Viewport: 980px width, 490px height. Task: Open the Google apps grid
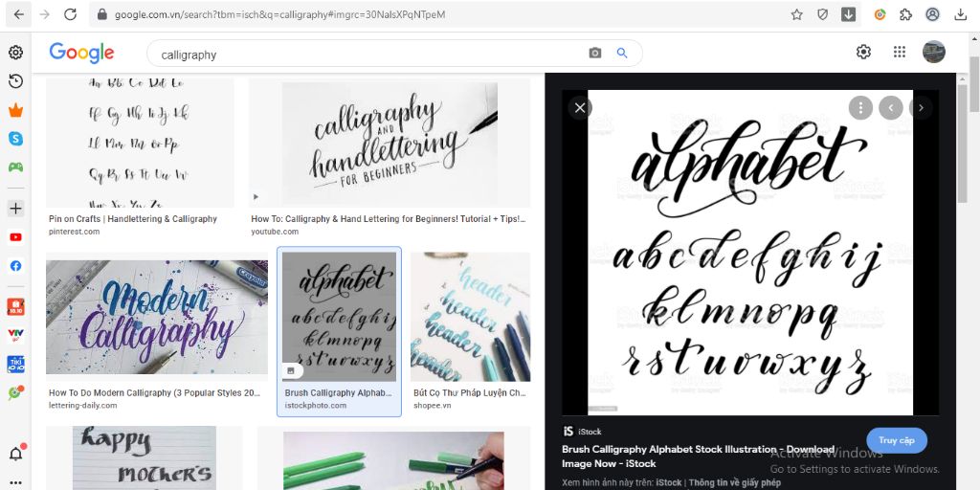point(900,52)
